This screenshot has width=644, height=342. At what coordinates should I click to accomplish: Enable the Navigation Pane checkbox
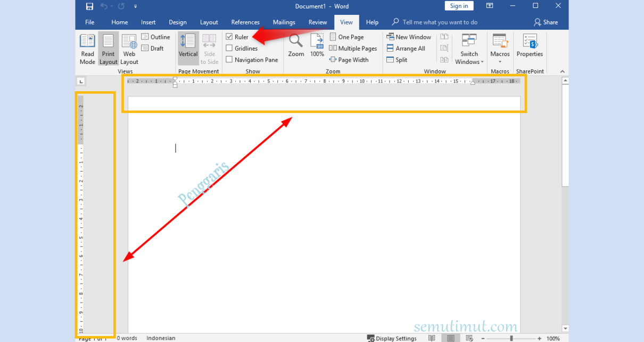pos(229,60)
